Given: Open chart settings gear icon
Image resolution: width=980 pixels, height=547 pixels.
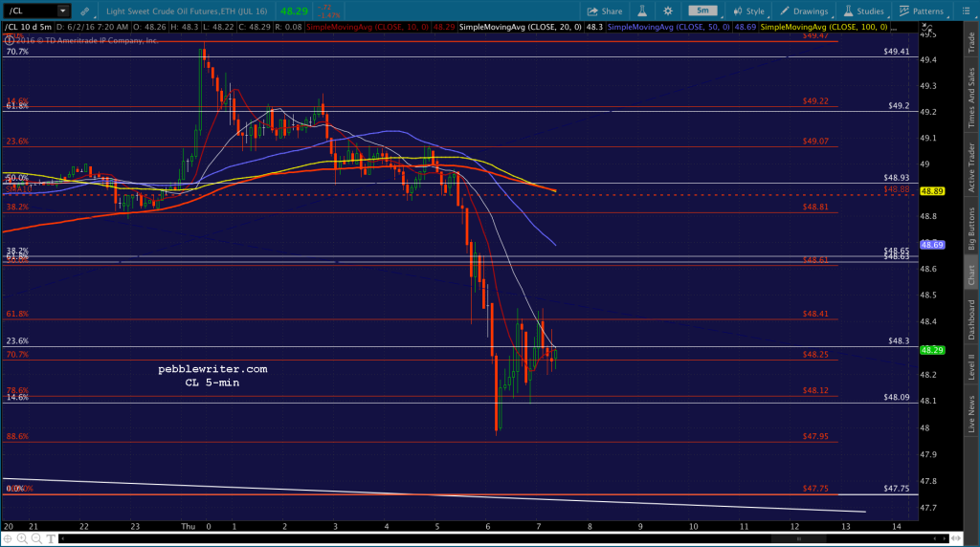Looking at the screenshot, I should (668, 11).
